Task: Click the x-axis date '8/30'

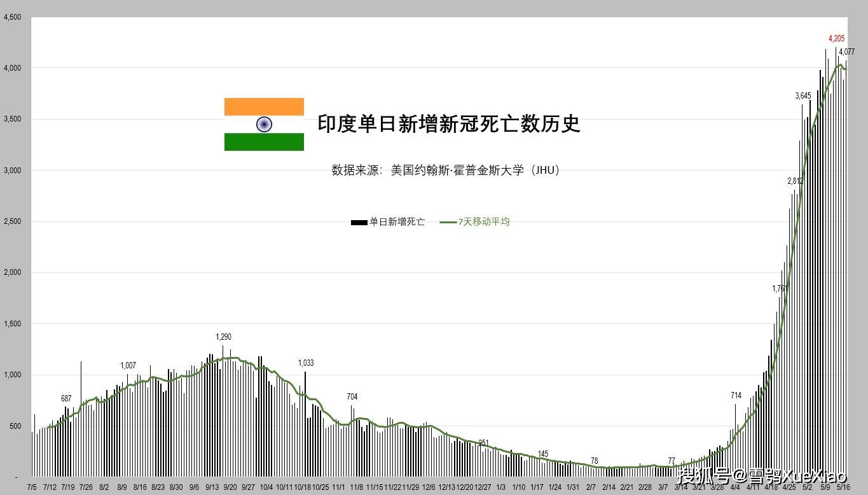Action: tap(176, 487)
